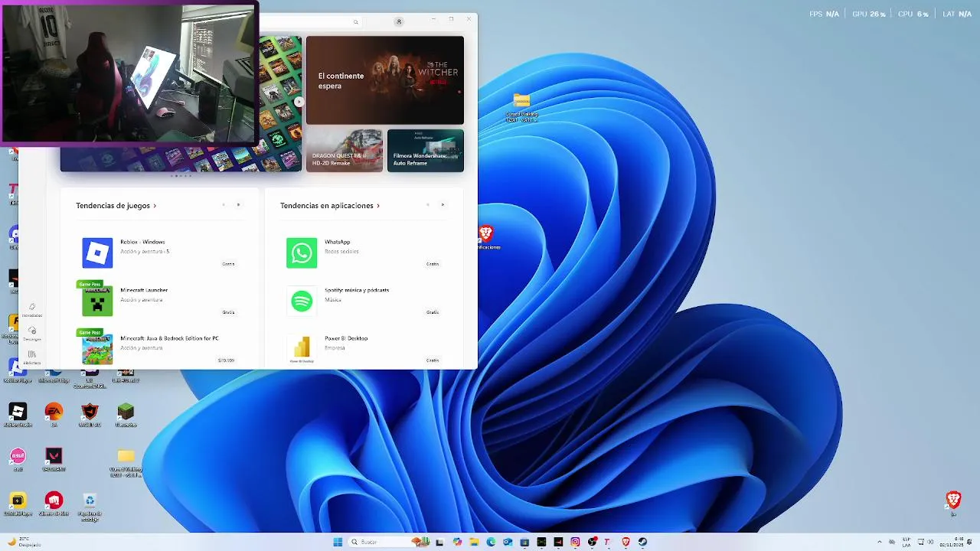The width and height of the screenshot is (980, 551).
Task: Open the Cliente de Riot desktop shortcut
Action: (x=54, y=504)
